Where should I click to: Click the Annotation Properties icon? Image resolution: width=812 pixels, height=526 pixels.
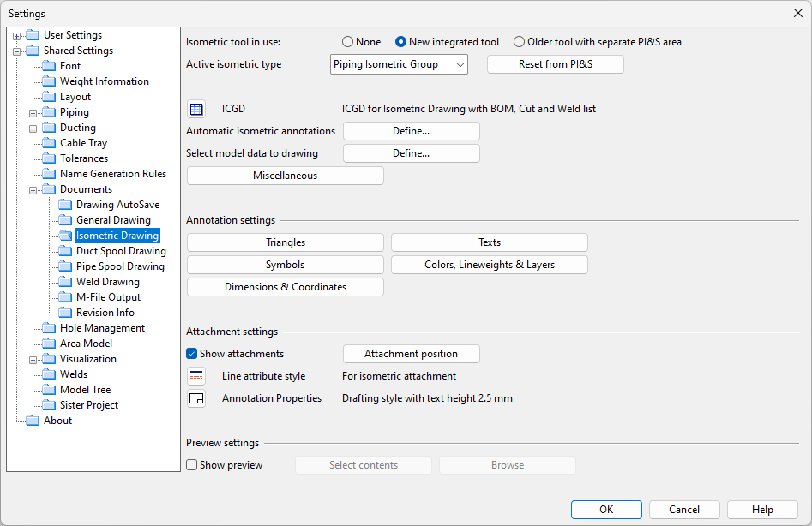click(x=196, y=398)
